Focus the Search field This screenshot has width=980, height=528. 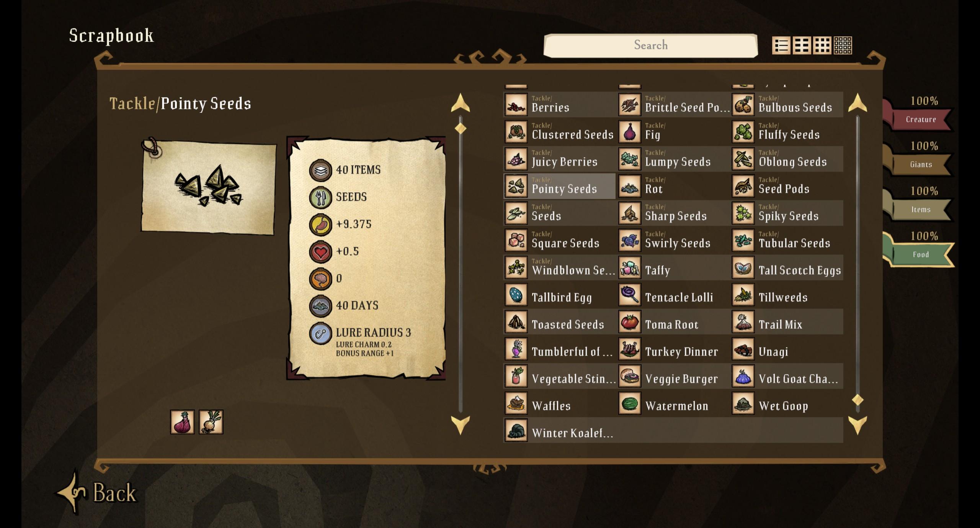650,45
